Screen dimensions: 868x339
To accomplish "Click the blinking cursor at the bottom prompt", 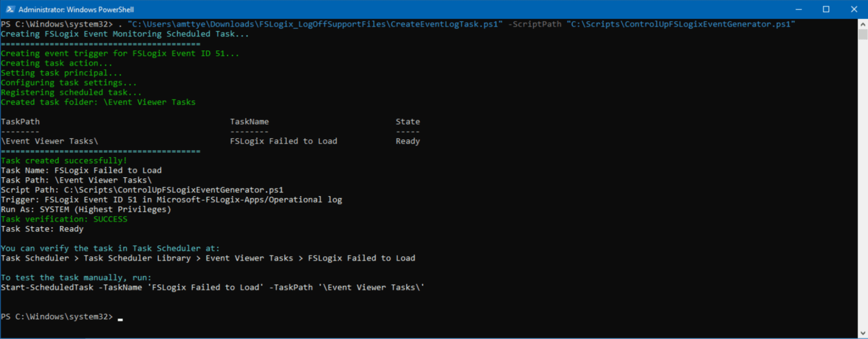I will (120, 318).
